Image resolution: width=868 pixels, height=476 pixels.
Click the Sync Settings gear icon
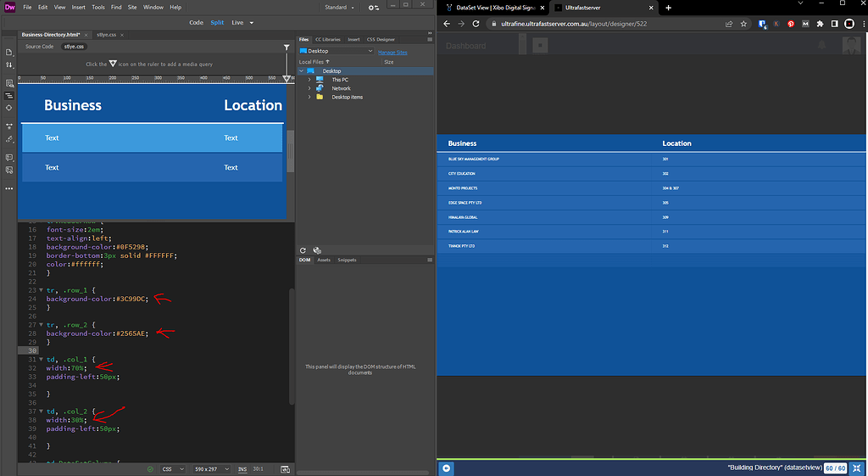374,8
